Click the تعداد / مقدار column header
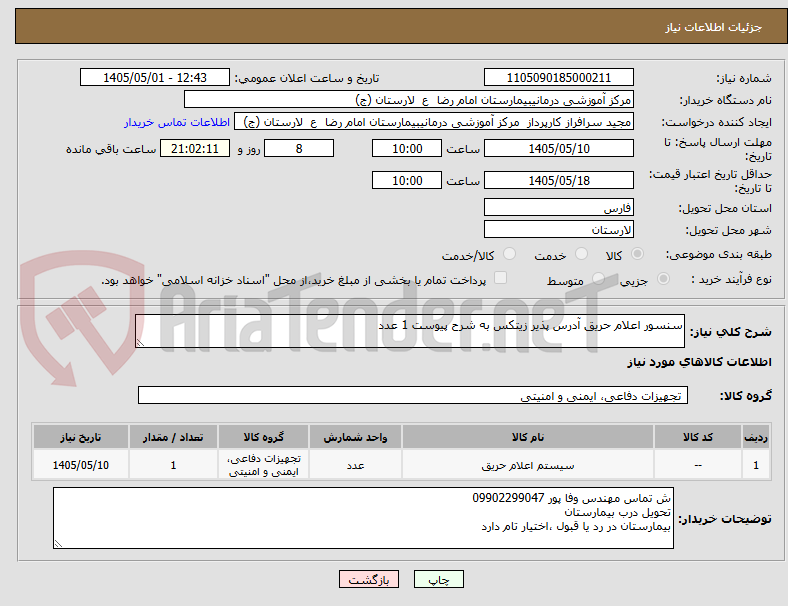 (x=173, y=437)
